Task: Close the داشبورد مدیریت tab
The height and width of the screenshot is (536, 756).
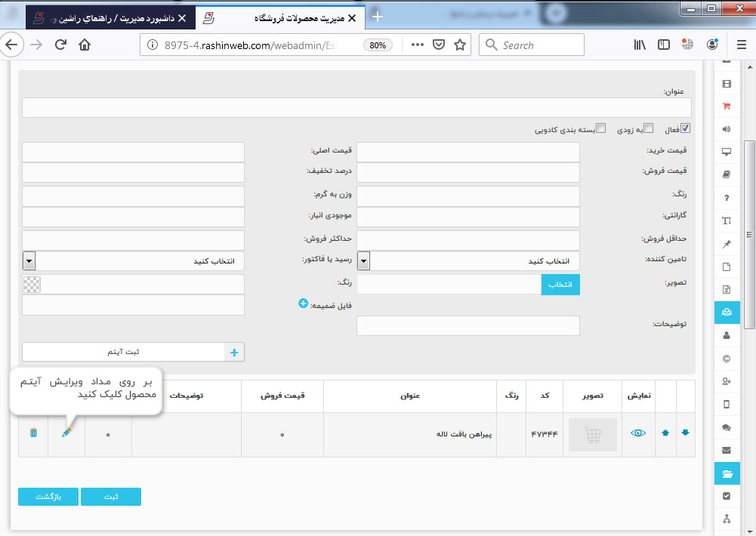Action: click(x=182, y=18)
